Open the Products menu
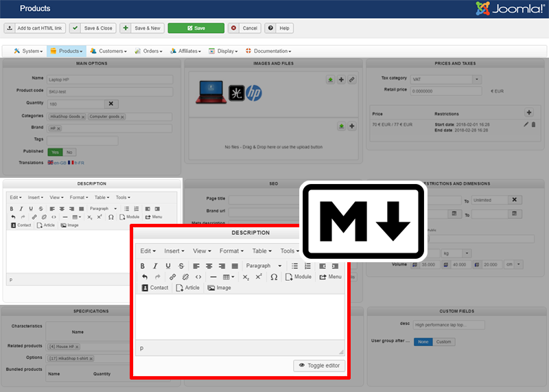The image size is (549, 392). click(x=67, y=51)
